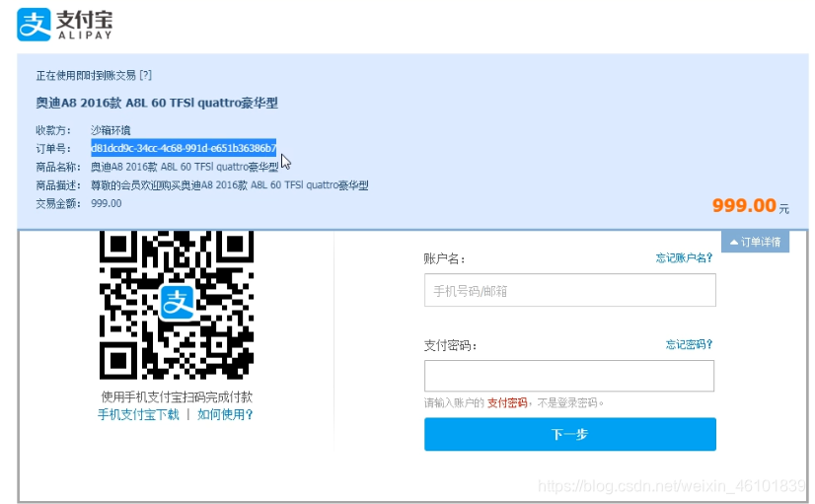The image size is (815, 504).
Task: Click the 支付密码 password input field
Action: (569, 376)
